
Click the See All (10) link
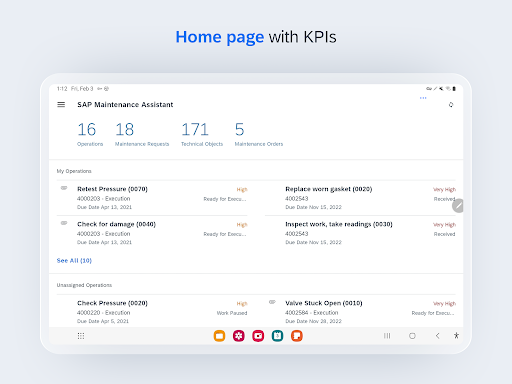coord(74,261)
